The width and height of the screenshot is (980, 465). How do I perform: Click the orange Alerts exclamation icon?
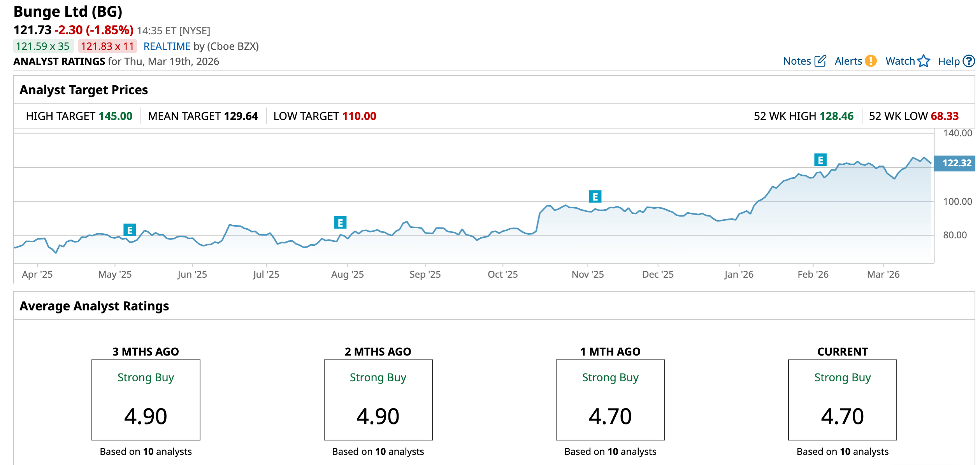pos(871,61)
